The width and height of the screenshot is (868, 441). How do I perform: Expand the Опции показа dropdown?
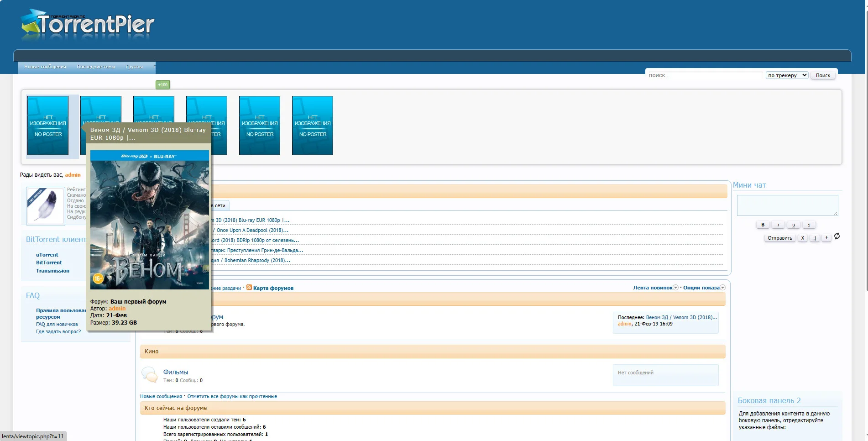point(704,288)
